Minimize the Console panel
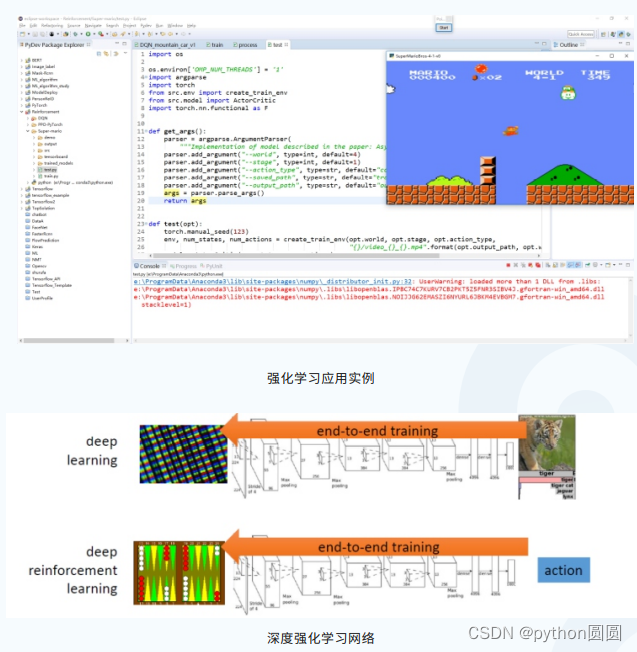Image resolution: width=637 pixels, height=652 pixels. (620, 264)
